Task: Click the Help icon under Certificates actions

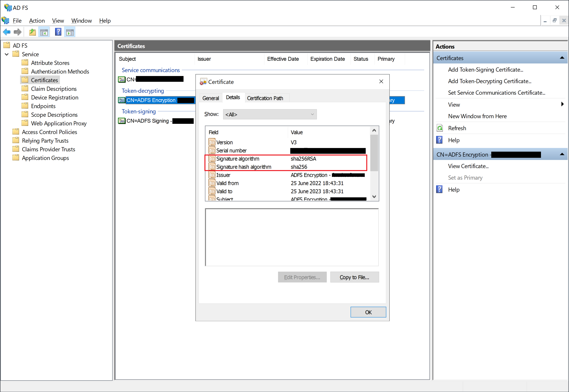Action: pyautogui.click(x=439, y=140)
